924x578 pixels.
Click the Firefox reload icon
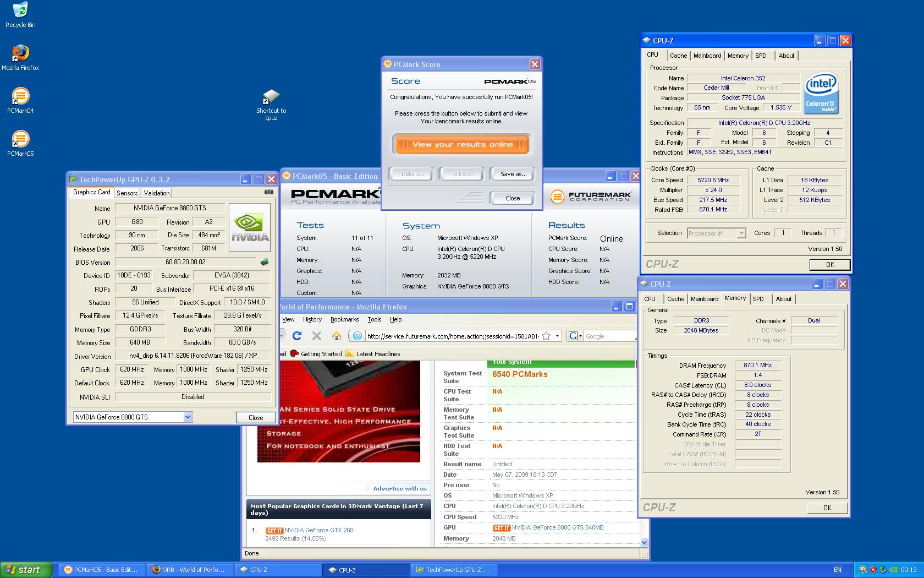tap(297, 336)
